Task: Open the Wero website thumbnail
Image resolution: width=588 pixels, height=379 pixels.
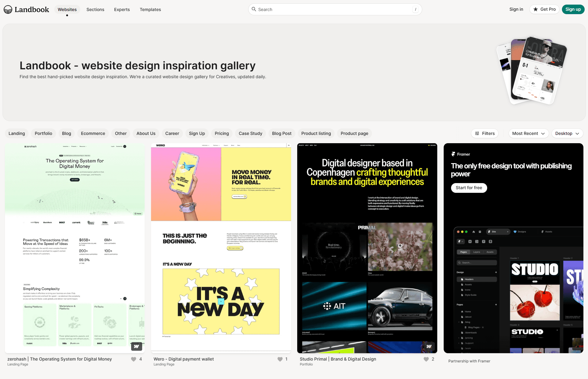Action: [x=221, y=248]
